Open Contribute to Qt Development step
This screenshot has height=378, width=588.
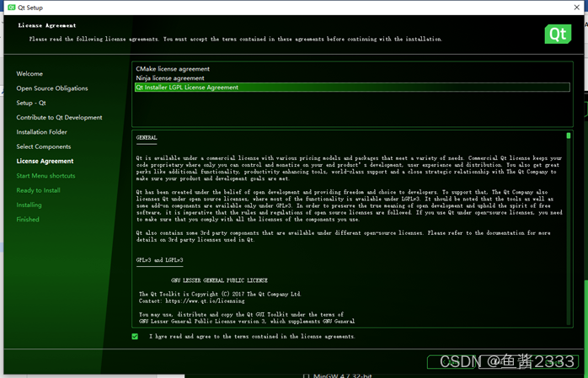point(59,118)
